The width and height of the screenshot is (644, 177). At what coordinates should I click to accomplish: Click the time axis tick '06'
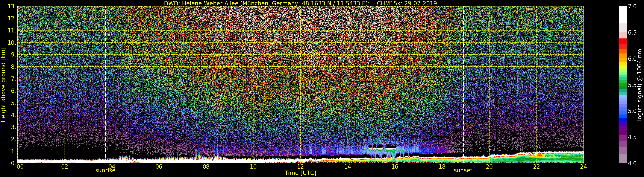[159, 166]
